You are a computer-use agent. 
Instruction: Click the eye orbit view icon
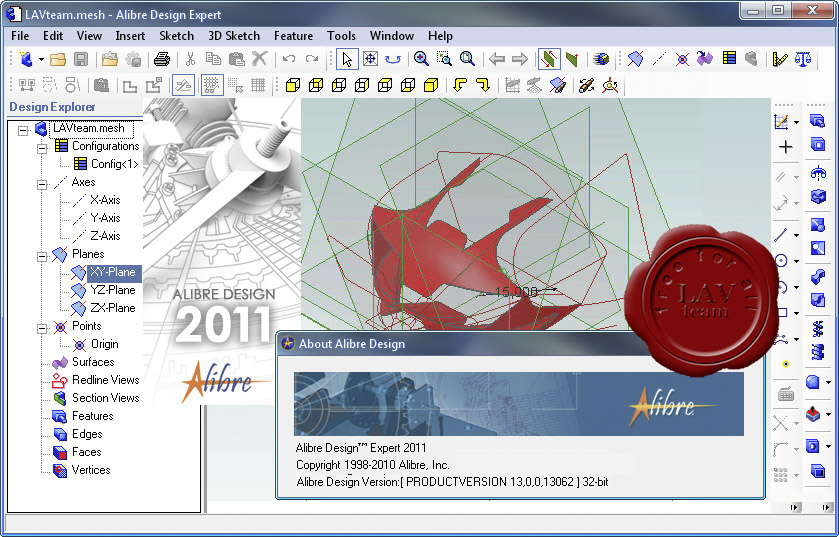click(x=610, y=85)
